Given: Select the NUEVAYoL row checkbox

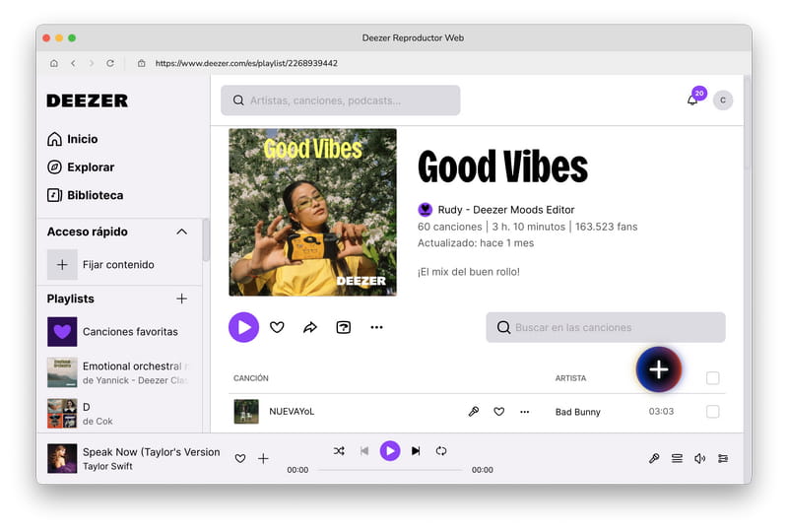Looking at the screenshot, I should pyautogui.click(x=712, y=412).
